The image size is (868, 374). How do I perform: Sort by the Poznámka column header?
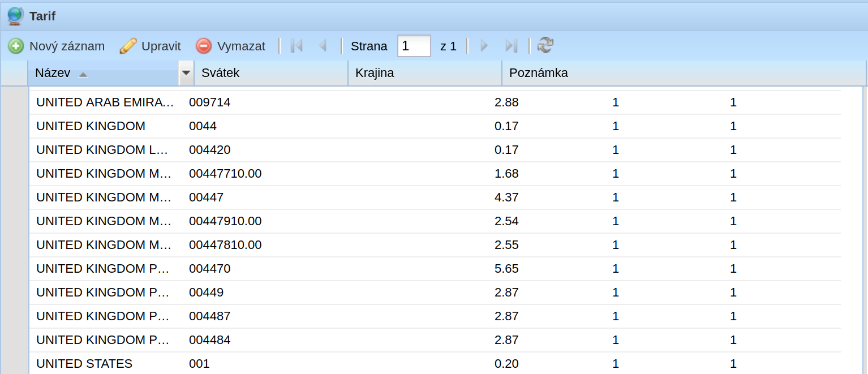[x=684, y=73]
